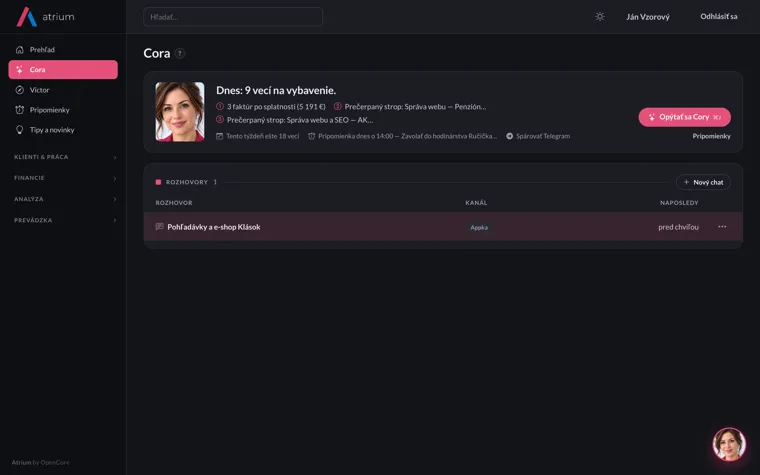
Task: Open the Pripomienky alarm clock icon
Action: [19, 110]
